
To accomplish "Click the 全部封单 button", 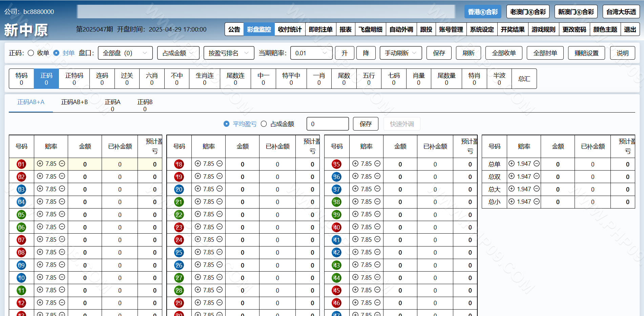I will tap(545, 53).
